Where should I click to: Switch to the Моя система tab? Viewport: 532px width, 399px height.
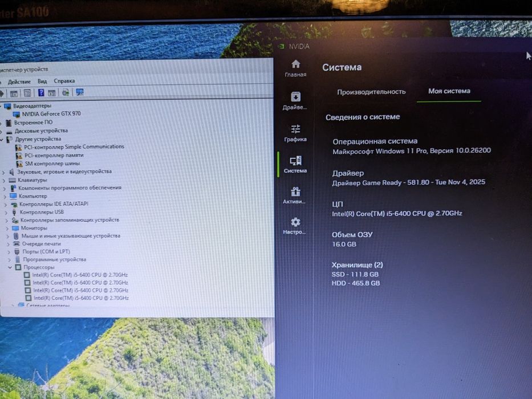point(449,91)
